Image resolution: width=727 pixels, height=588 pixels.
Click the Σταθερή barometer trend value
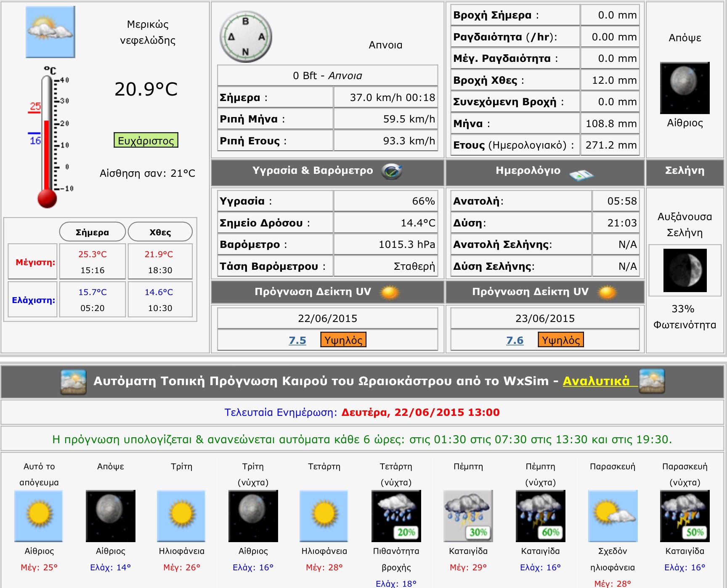click(414, 266)
